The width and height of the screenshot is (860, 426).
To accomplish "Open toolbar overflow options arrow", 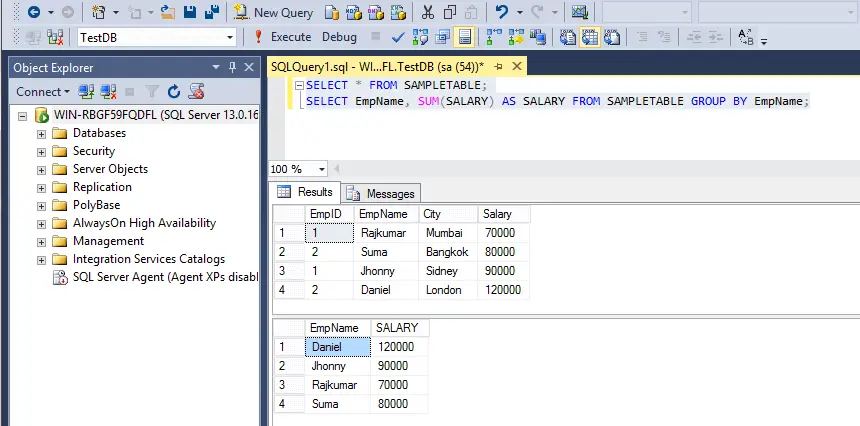I will pos(763,40).
